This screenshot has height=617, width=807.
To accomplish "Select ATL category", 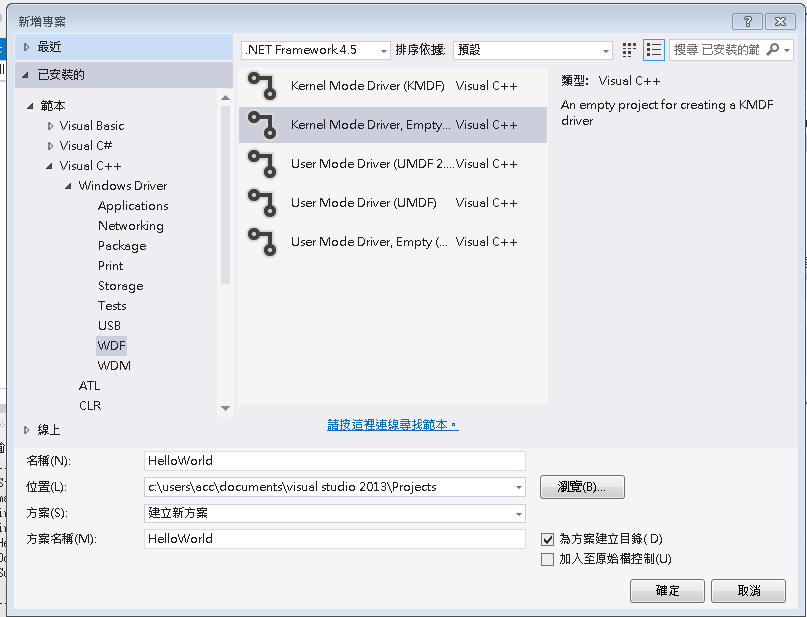I will pos(90,386).
